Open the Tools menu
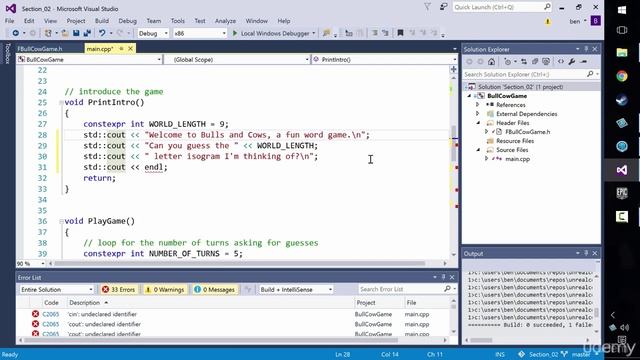This screenshot has height=360, width=640. (178, 21)
